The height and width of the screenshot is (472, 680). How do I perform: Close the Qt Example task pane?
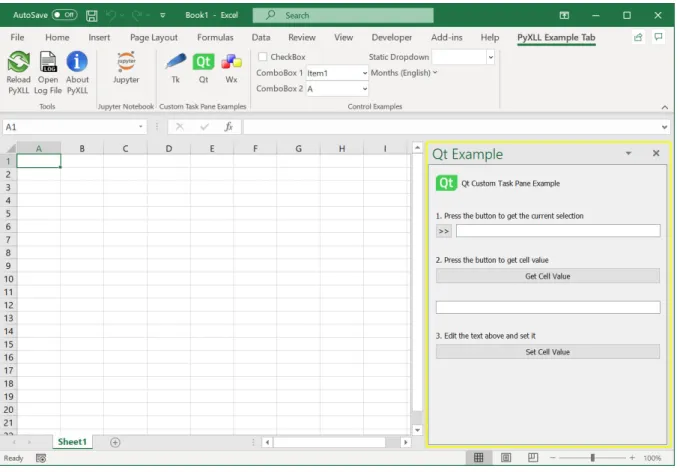click(656, 153)
